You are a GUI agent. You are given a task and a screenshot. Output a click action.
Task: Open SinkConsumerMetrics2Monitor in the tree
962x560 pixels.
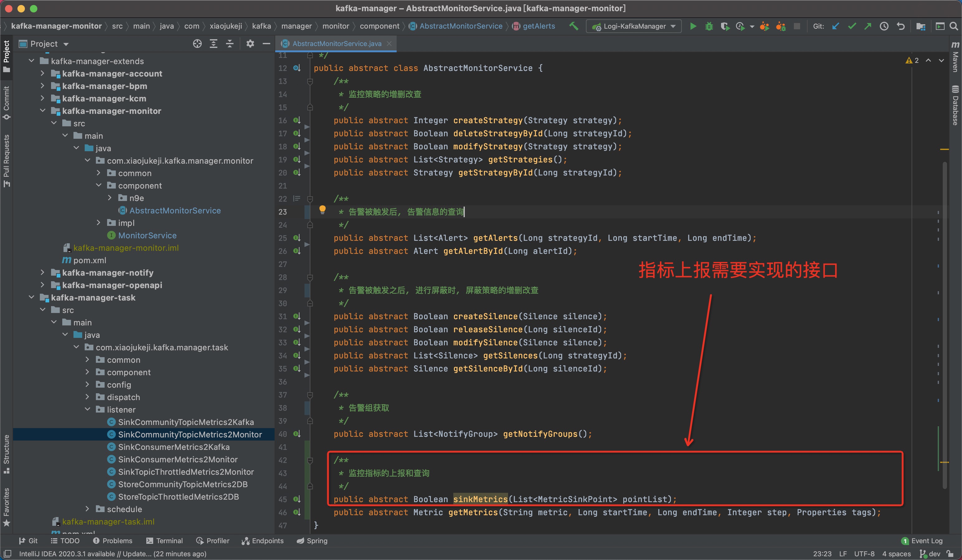(x=177, y=459)
